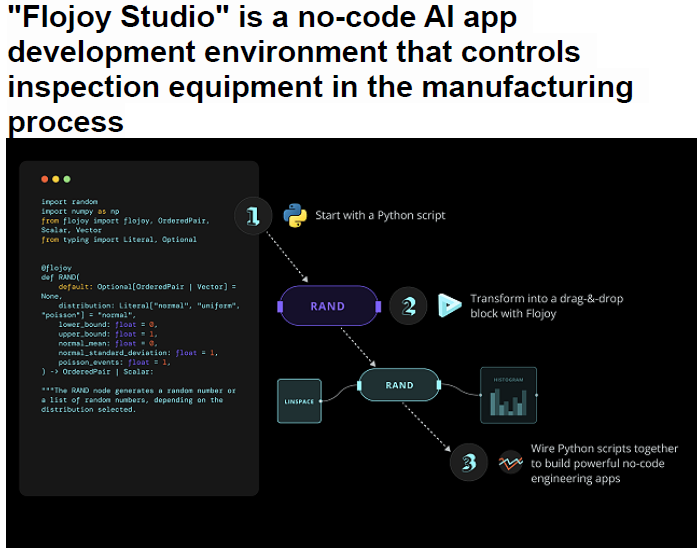Click the Flojoy play-triangle logo icon
Viewport: 700px width, 550px height.
449,306
